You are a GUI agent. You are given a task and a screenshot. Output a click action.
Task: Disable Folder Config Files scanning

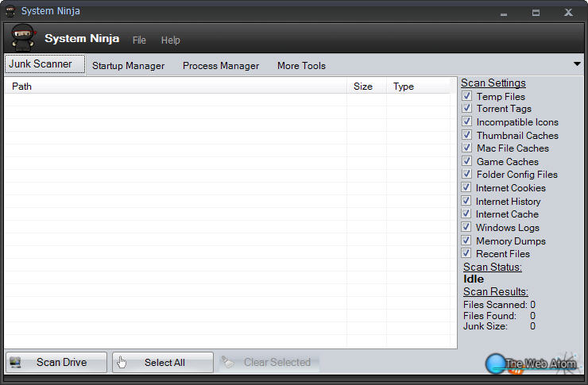pyautogui.click(x=466, y=174)
